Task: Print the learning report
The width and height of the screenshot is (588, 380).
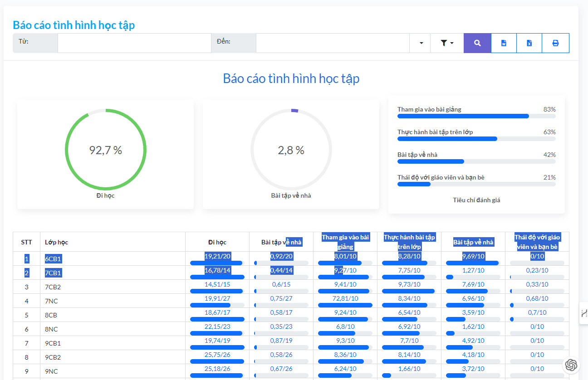Action: [555, 43]
